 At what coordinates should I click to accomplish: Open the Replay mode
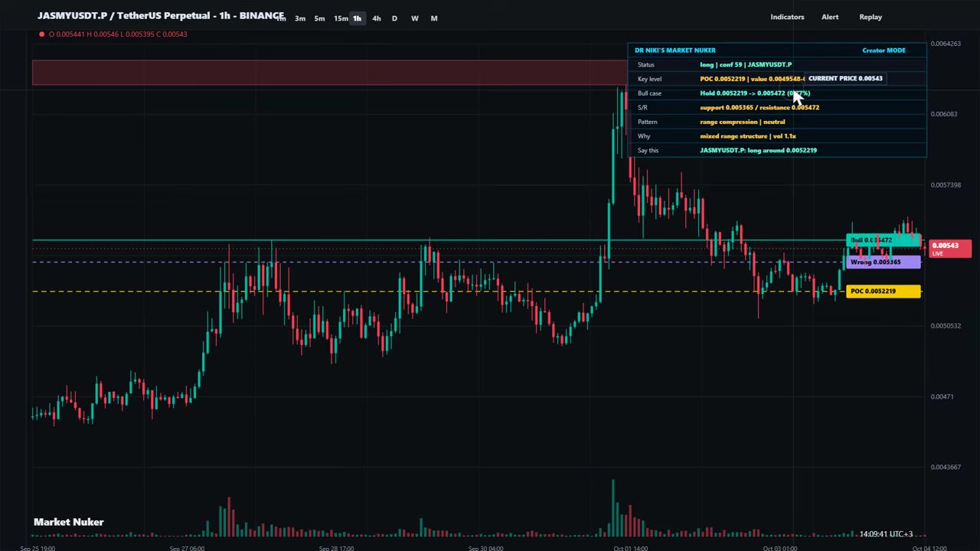871,17
